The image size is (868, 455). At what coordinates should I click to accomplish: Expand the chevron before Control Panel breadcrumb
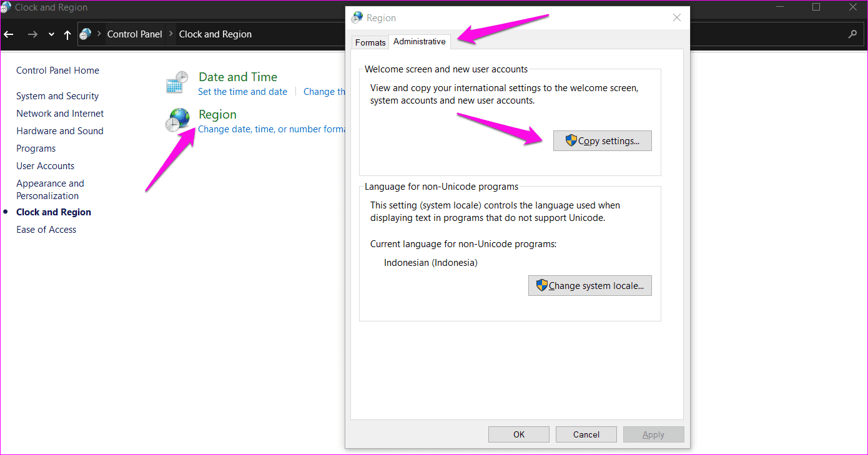(99, 34)
